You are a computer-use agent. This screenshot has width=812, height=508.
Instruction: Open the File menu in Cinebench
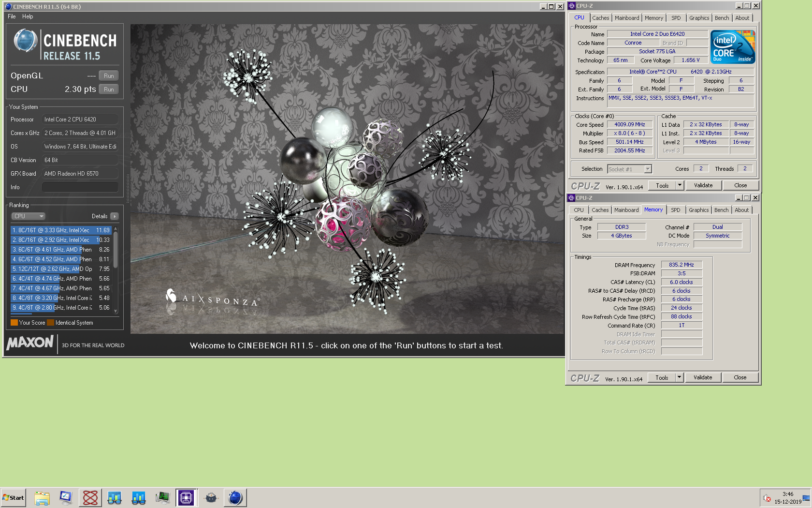pos(12,16)
